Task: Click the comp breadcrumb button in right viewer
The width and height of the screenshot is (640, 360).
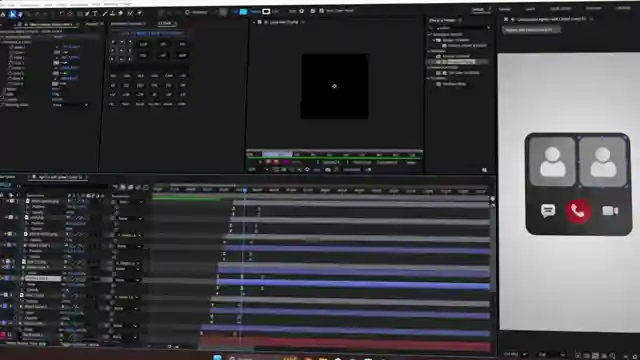Action: [531, 30]
